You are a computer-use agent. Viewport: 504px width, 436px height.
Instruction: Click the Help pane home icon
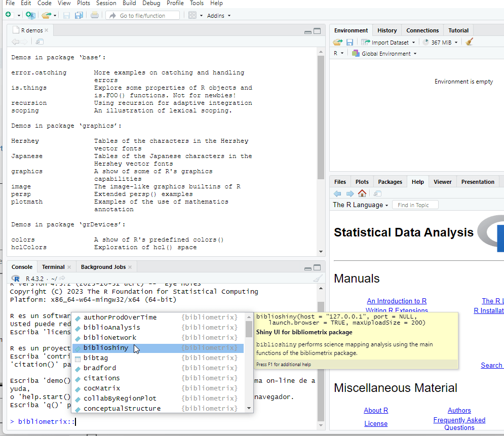point(362,193)
